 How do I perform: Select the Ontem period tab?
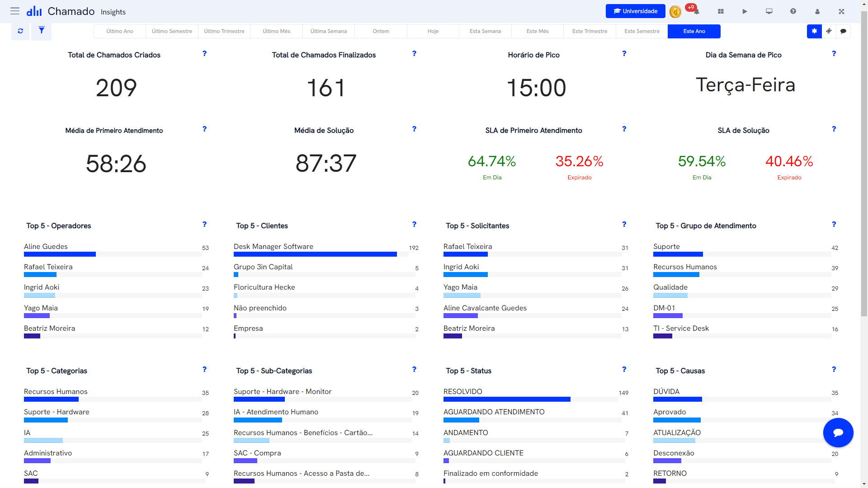[381, 31]
